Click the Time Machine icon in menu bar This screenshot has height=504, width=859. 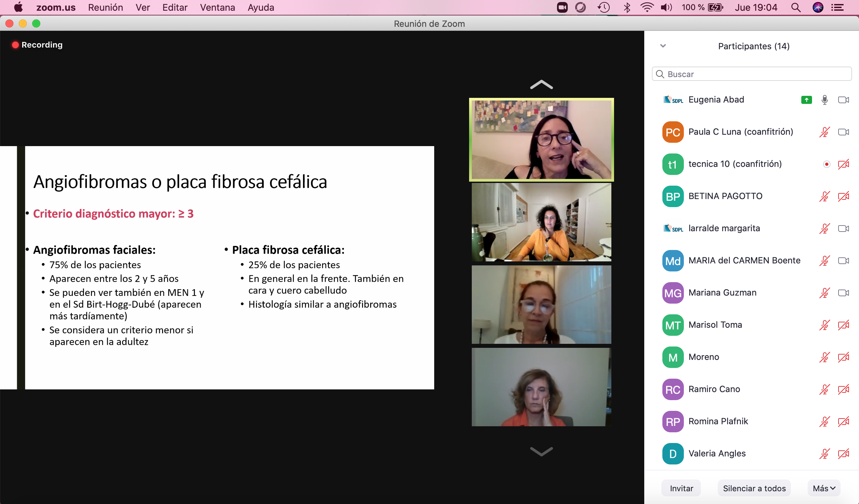pyautogui.click(x=603, y=7)
